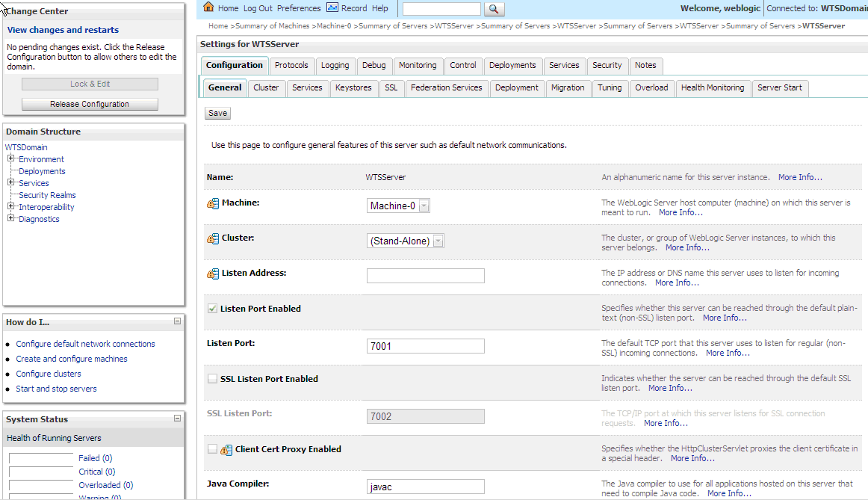Screen dimensions: 868x500
Task: Click the Failed servers health bar
Action: tap(41, 458)
